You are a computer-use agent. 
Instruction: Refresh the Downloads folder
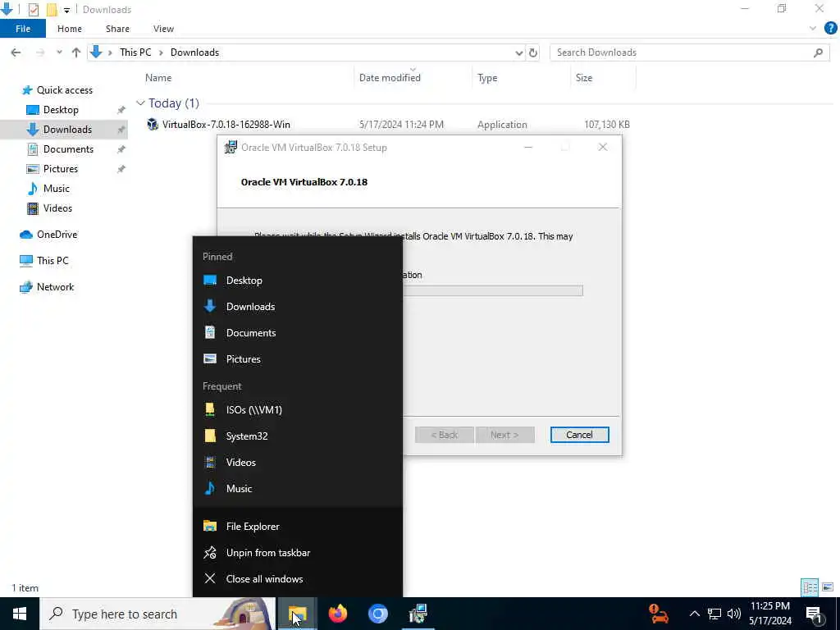point(533,52)
